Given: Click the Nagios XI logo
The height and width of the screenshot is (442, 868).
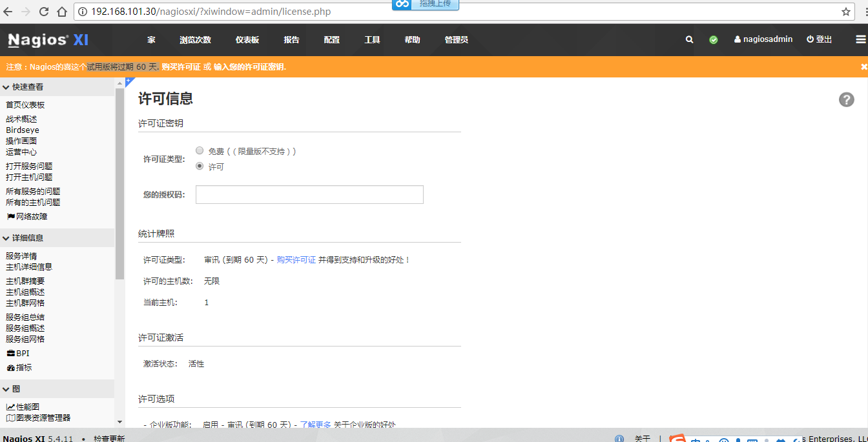Looking at the screenshot, I should click(48, 40).
